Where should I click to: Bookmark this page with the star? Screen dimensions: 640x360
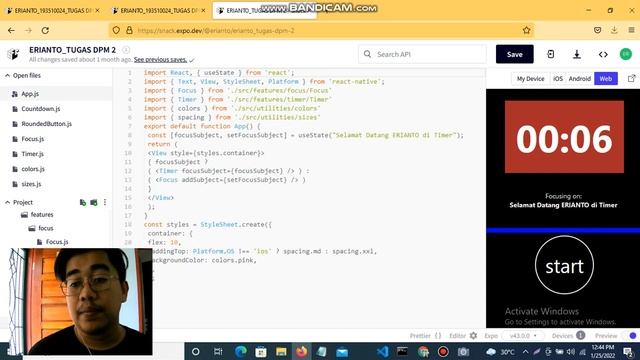(526, 30)
